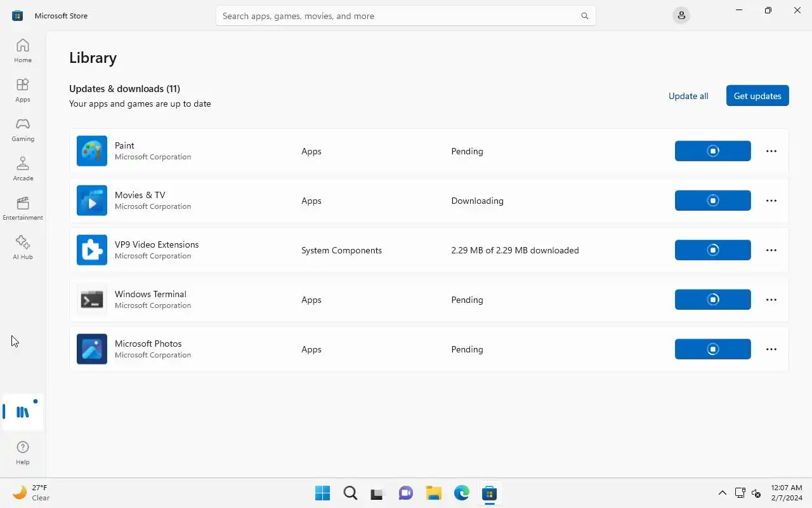Click the Library page heading
Screen dimensions: 812x508
click(x=93, y=57)
